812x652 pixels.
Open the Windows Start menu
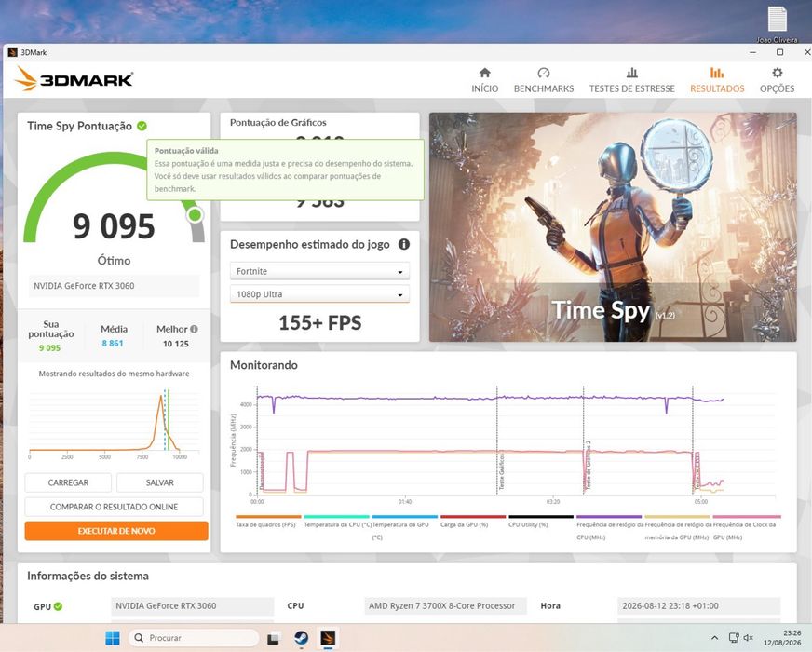point(113,637)
